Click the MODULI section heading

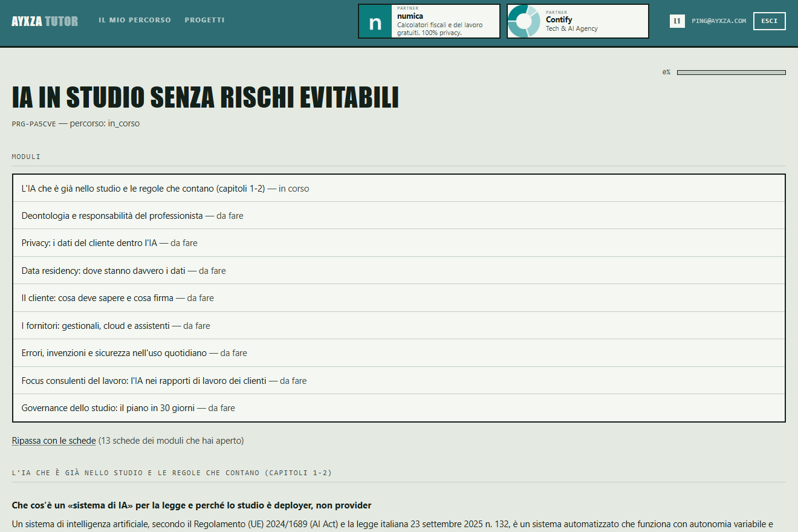point(26,157)
